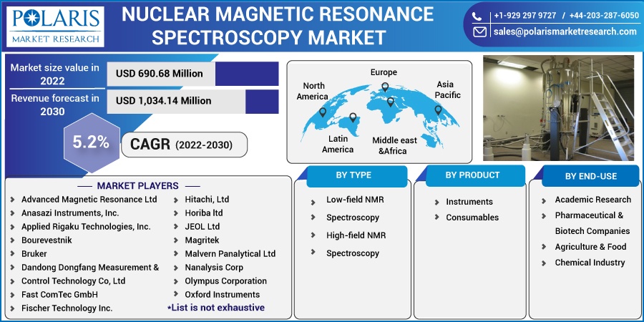Click the JEOL Ltd entry
The width and height of the screenshot is (644, 322).
point(202,226)
